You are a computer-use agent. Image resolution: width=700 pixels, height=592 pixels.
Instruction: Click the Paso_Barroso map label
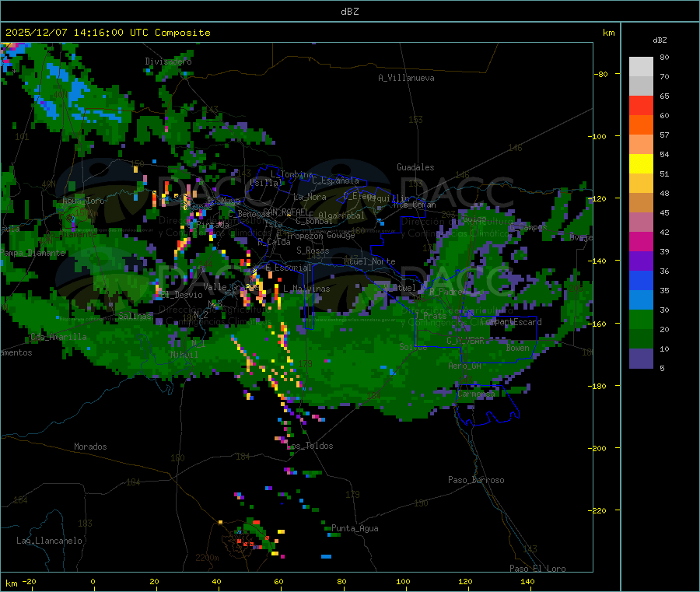(x=476, y=480)
